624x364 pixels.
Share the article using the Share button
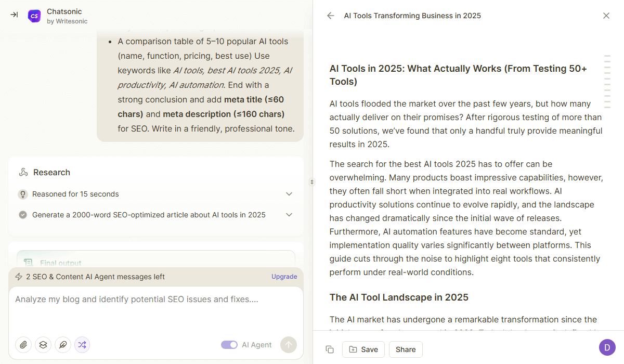tap(406, 349)
